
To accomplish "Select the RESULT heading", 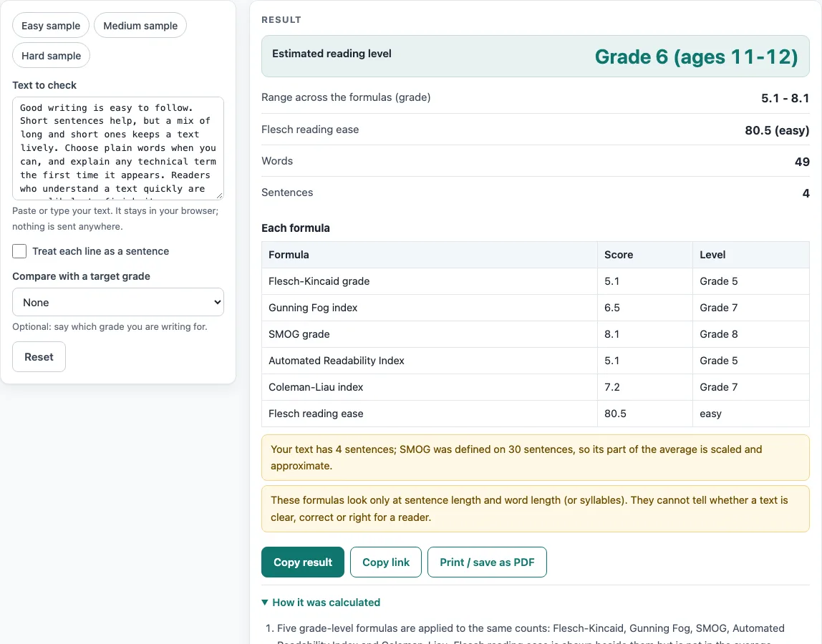I will [281, 20].
